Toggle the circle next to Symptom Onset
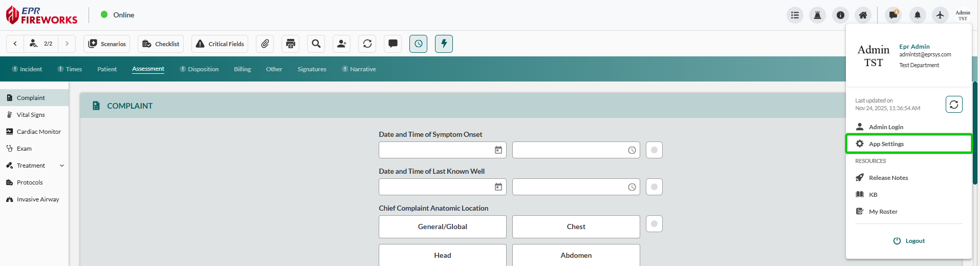The image size is (980, 266). [654, 150]
